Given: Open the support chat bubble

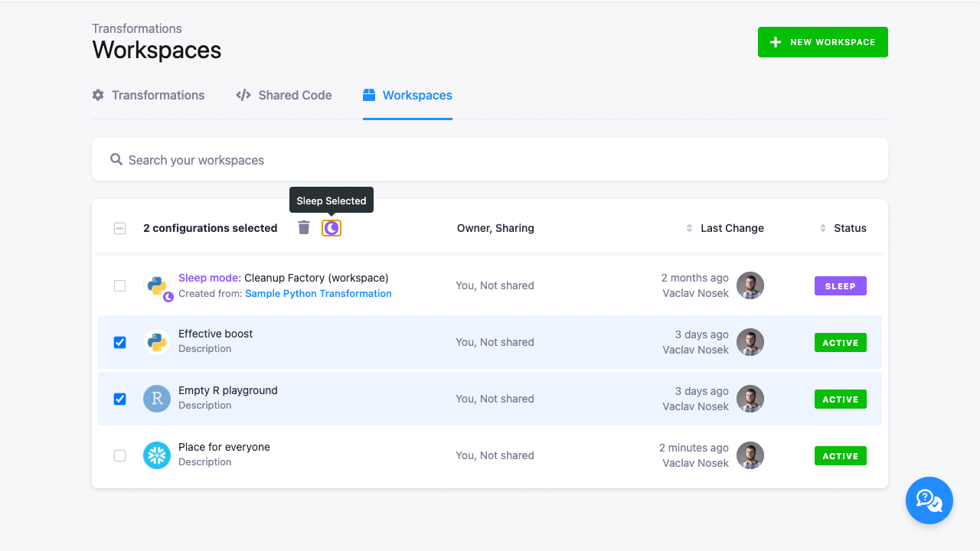Looking at the screenshot, I should pyautogui.click(x=929, y=500).
